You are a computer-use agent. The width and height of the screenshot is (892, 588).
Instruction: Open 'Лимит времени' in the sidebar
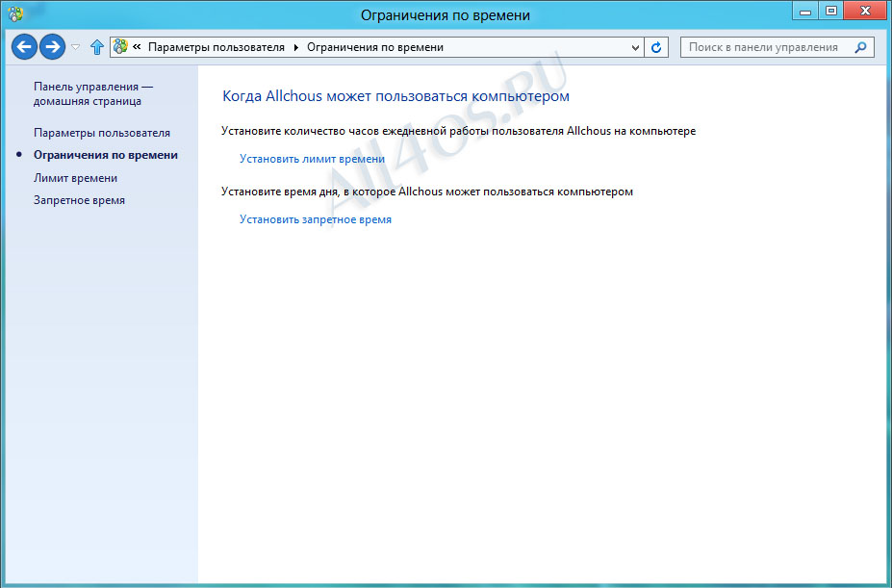(76, 178)
